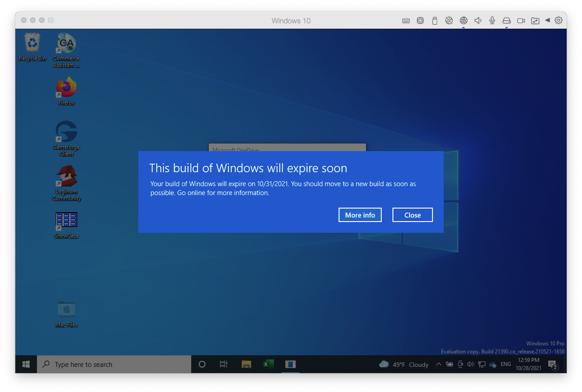Screen dimensions: 582x392
Task: Click the Type here to search box
Action: pos(114,364)
